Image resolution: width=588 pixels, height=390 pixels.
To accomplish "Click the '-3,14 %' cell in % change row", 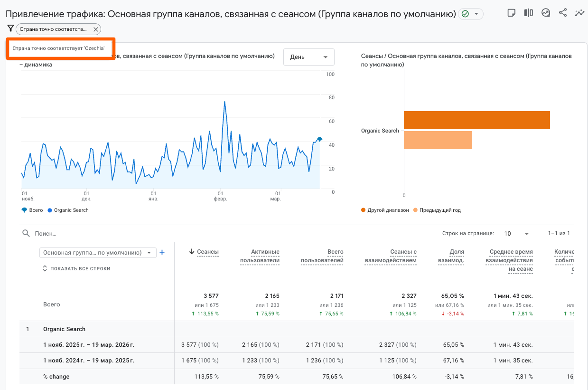I will pos(454,377).
